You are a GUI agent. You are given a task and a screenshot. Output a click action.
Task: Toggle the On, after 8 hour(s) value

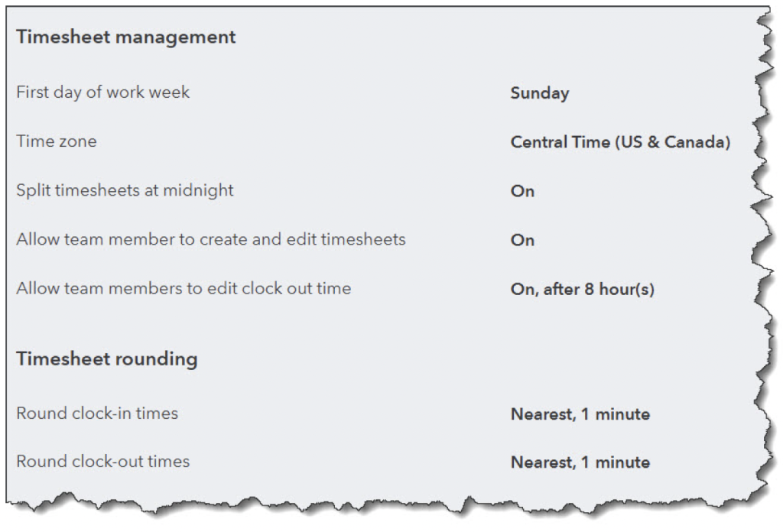[x=582, y=290]
